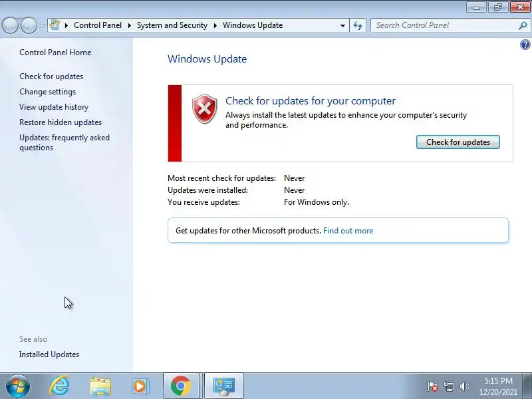532x399 pixels.
Task: Open the blue help question mark icon
Action: click(x=525, y=45)
